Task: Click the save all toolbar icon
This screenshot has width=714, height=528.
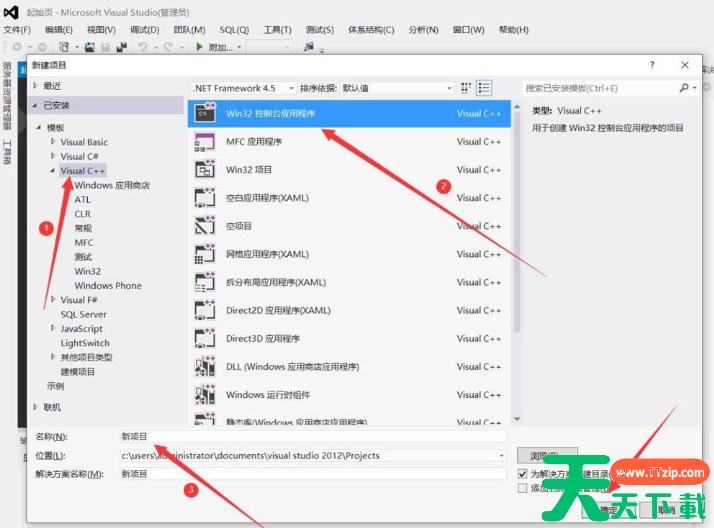Action: click(122, 47)
